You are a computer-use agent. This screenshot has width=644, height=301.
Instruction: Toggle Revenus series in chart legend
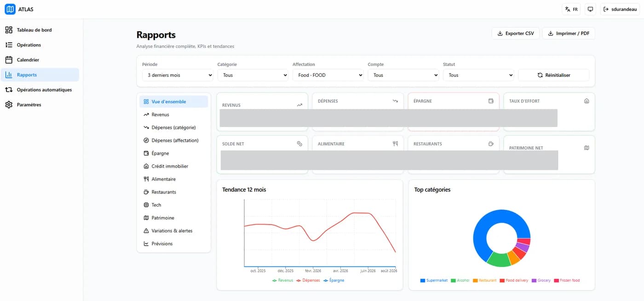(x=282, y=280)
